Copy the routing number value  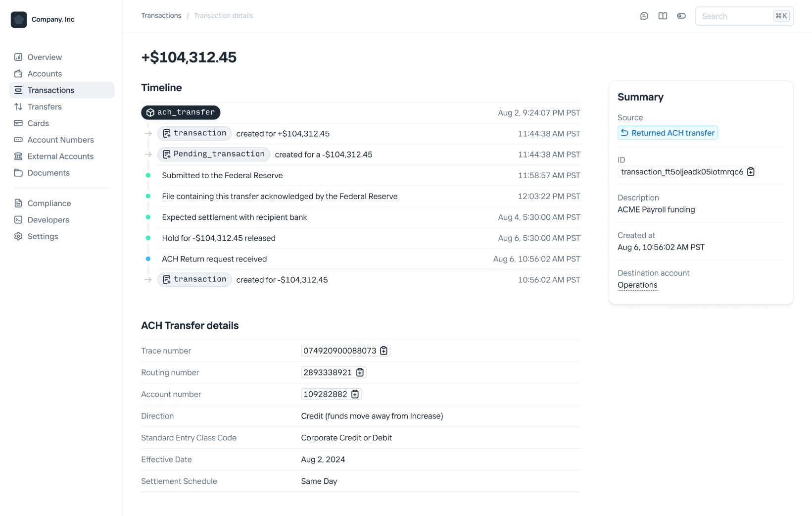[x=360, y=372]
